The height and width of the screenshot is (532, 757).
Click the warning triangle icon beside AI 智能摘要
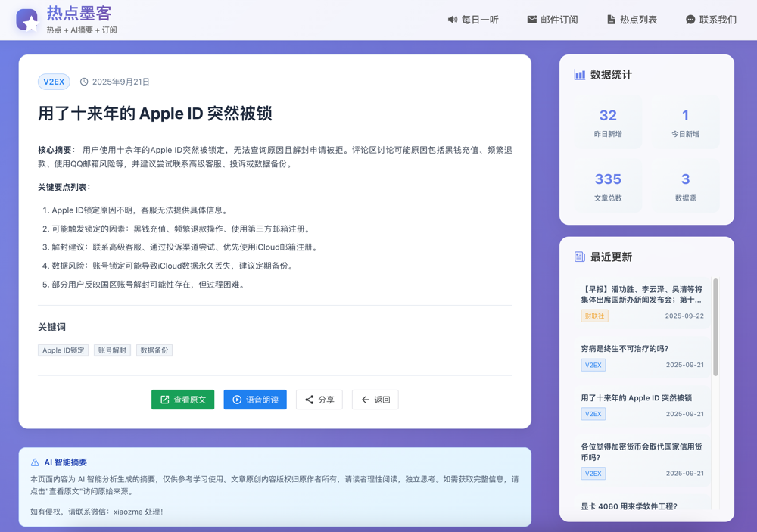(35, 462)
